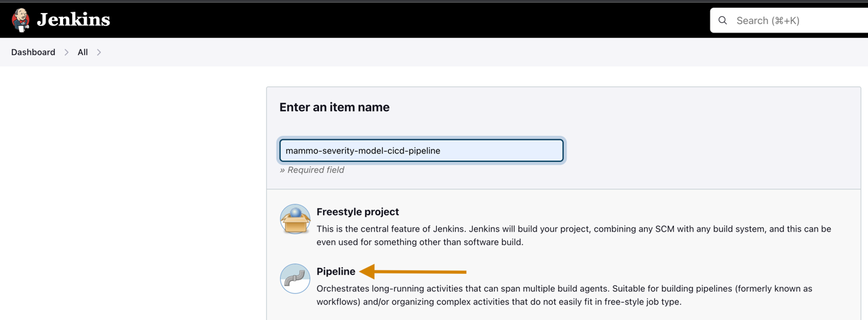The height and width of the screenshot is (320, 868).
Task: Click the search magnifying glass icon
Action: (x=723, y=21)
